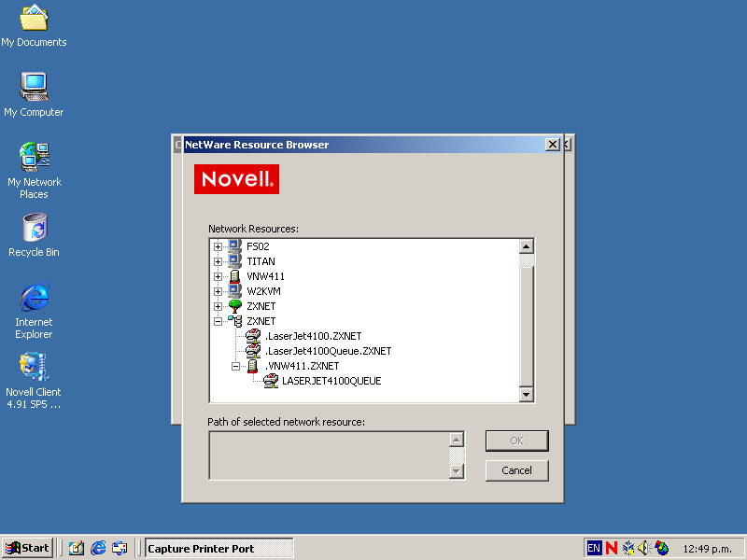Select the .LaserJet4100.ZXNET printer label

coord(314,336)
